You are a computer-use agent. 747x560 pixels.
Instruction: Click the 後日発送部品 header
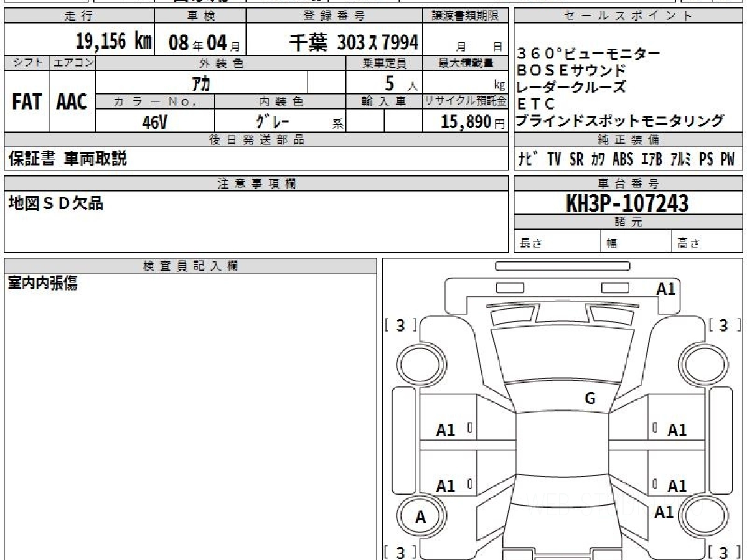pos(256,140)
